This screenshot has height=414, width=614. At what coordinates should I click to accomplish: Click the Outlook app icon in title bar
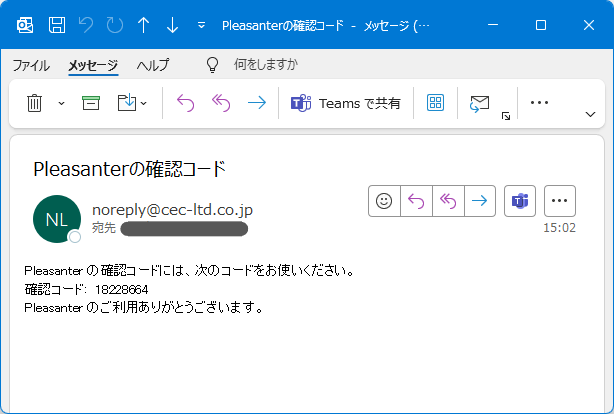point(25,25)
